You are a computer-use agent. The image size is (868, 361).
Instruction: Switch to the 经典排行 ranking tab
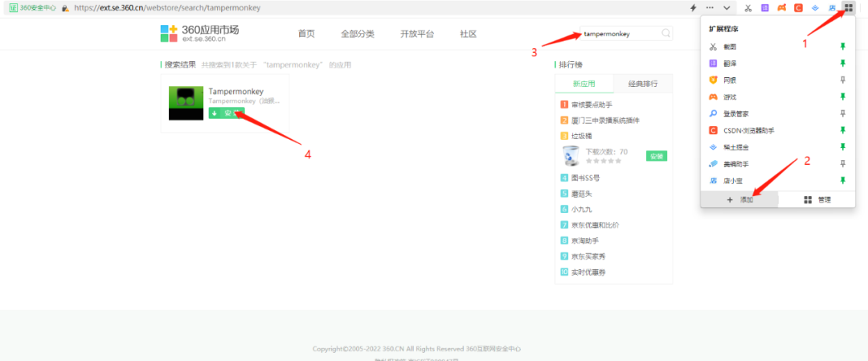pyautogui.click(x=643, y=84)
